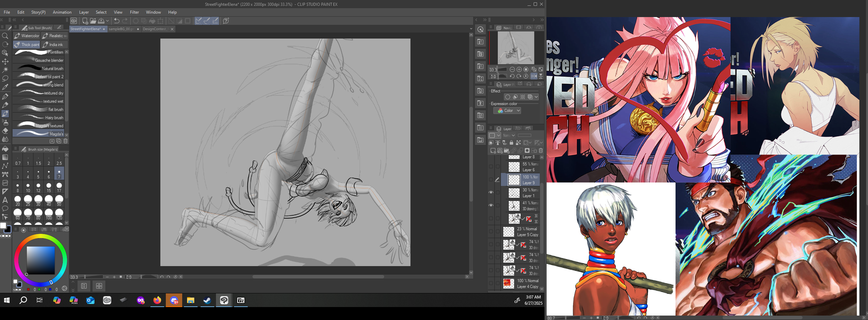Open the Filter menu
Viewport: 868px width, 320px height.
134,12
